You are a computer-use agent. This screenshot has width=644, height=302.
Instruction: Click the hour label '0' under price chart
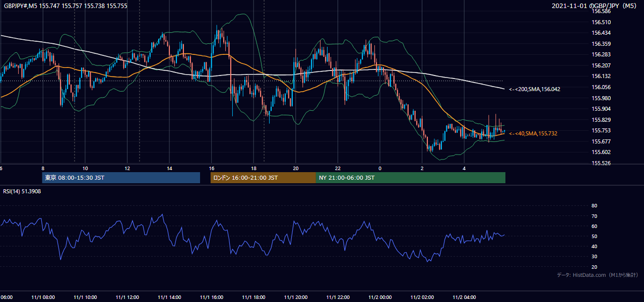[380, 168]
